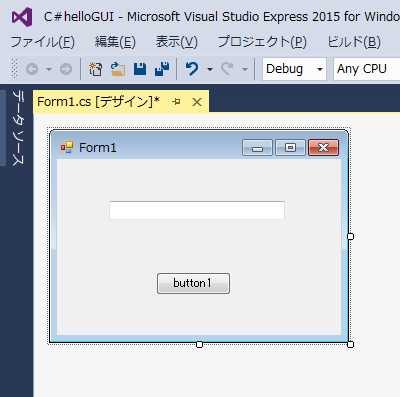Toggle pin on Form1.cs design tab
The image size is (400, 397).
coord(176,102)
